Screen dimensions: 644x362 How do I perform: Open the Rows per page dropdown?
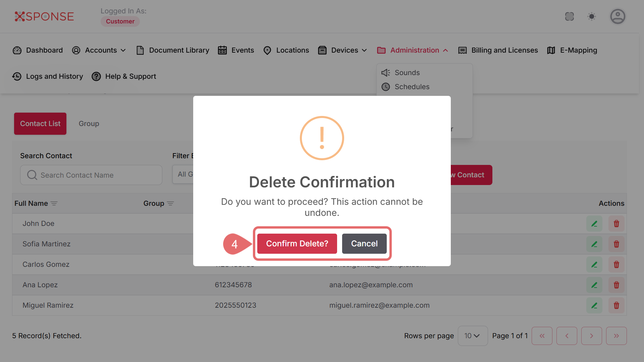[472, 336]
